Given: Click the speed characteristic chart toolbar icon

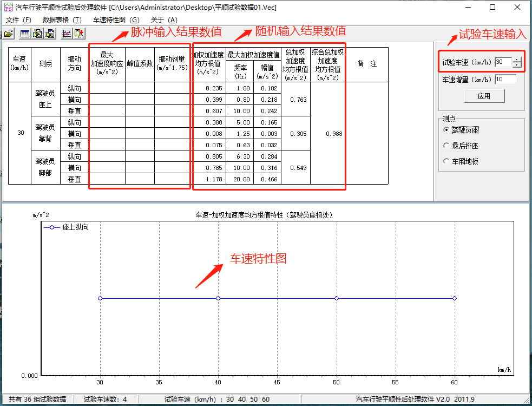Looking at the screenshot, I should [x=67, y=34].
